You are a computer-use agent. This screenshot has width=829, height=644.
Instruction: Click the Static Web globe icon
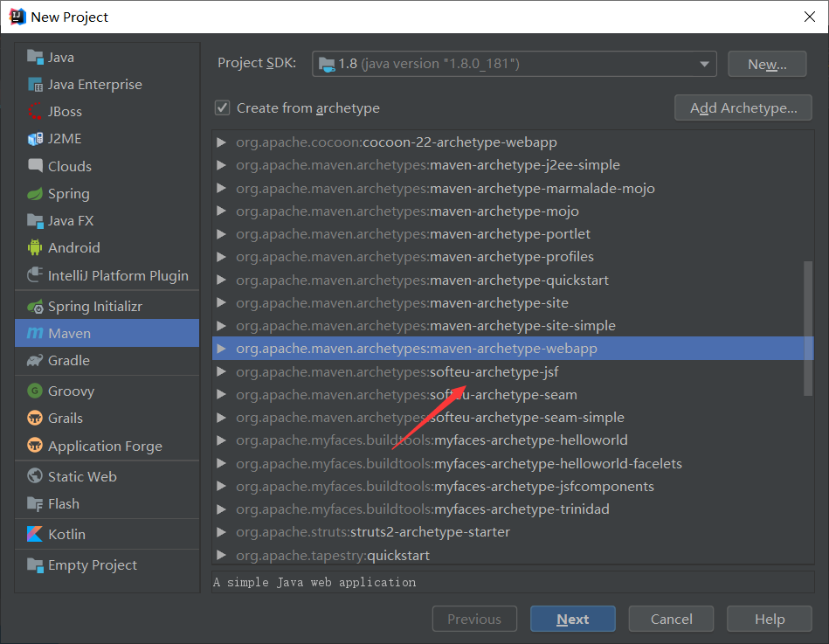click(x=35, y=476)
